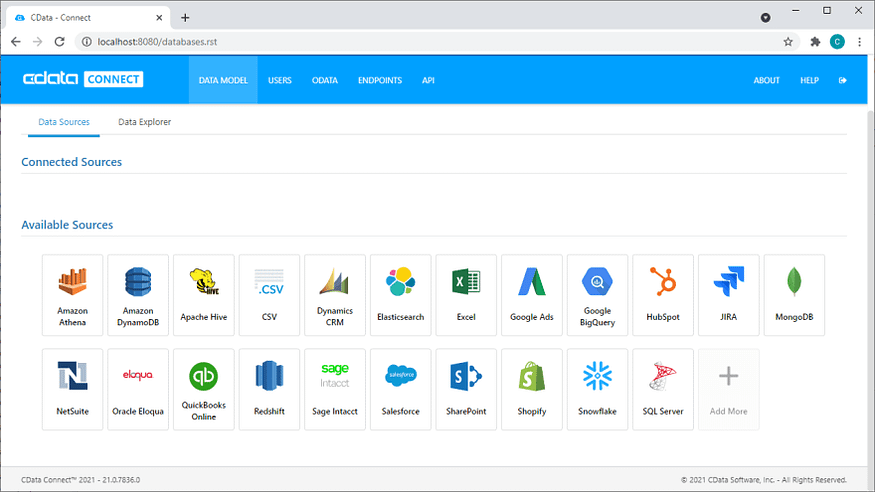Close the CData - Connect tab
The height and width of the screenshot is (492, 875).
pos(159,18)
